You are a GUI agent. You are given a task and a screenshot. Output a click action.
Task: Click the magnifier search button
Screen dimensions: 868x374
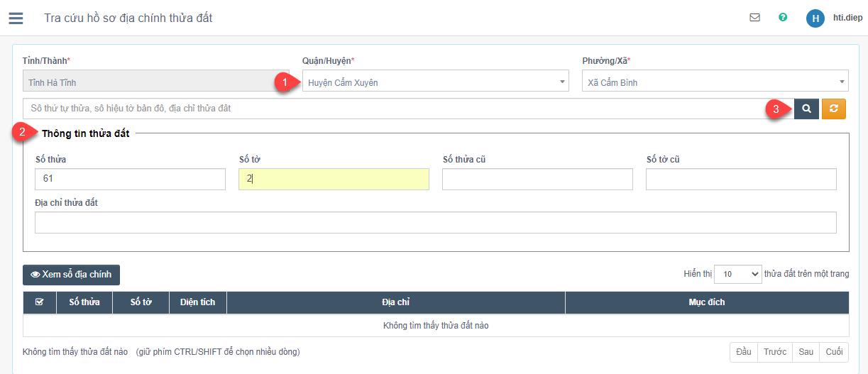coord(806,109)
